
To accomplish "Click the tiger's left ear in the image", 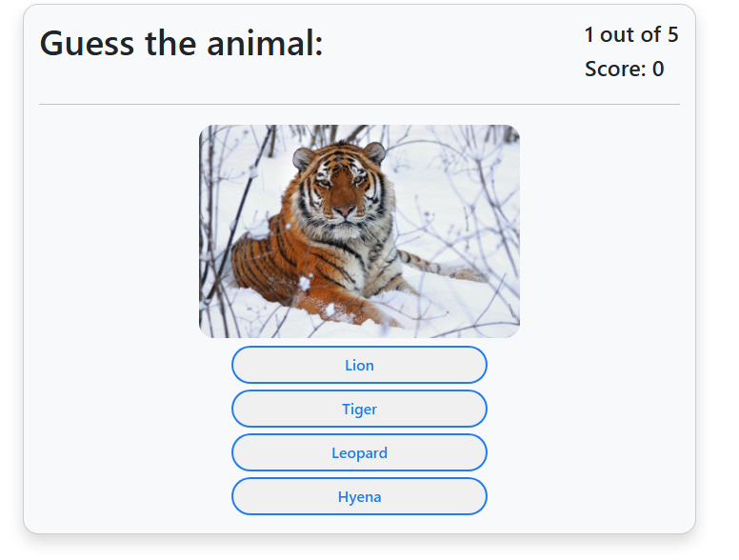I will point(374,151).
